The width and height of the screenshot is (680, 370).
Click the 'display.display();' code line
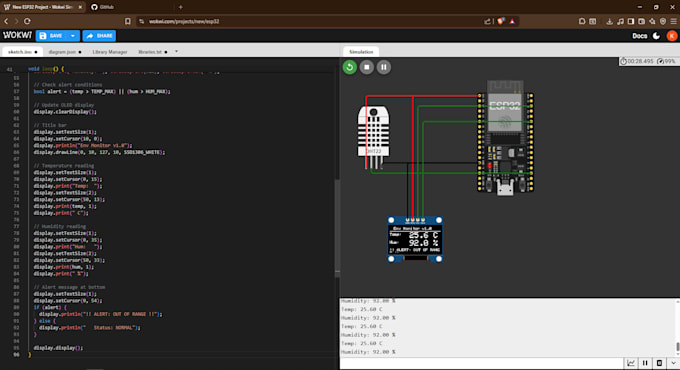point(58,347)
